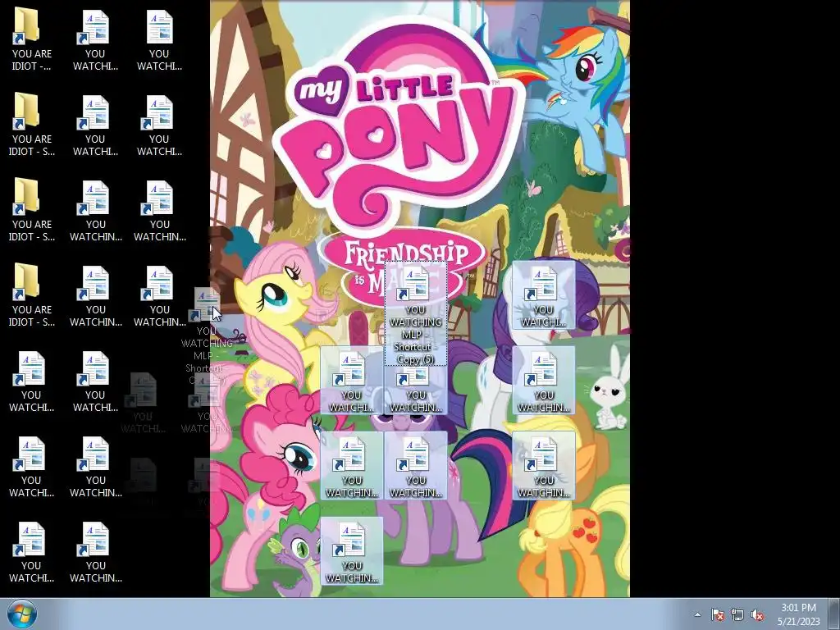The image size is (840, 630).
Task: Select the top 'YOU WATCHI...' icon in second column
Action: (x=95, y=39)
